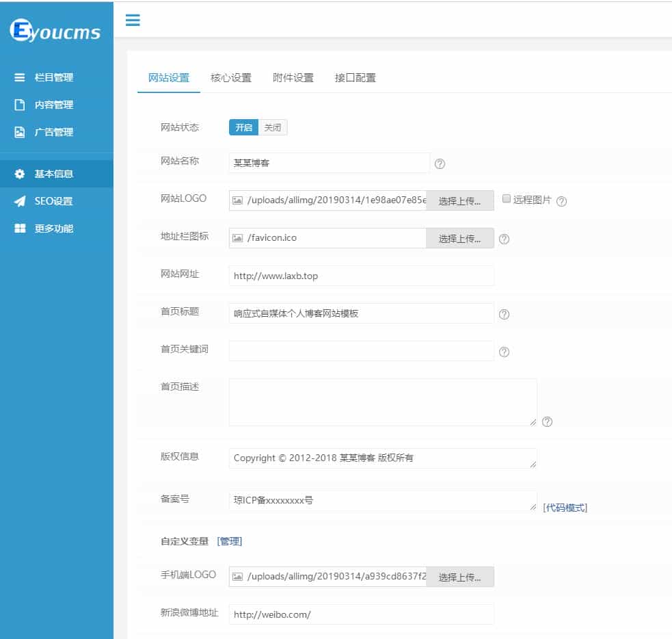
Task: Set 网站状态 to 开启
Action: [x=243, y=127]
